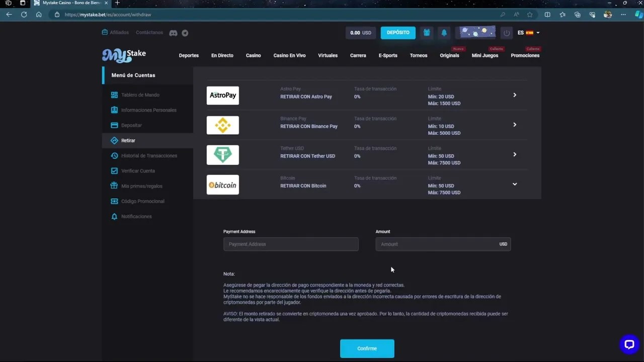Click the browser back arrow
This screenshot has width=644, height=362.
(9, 15)
